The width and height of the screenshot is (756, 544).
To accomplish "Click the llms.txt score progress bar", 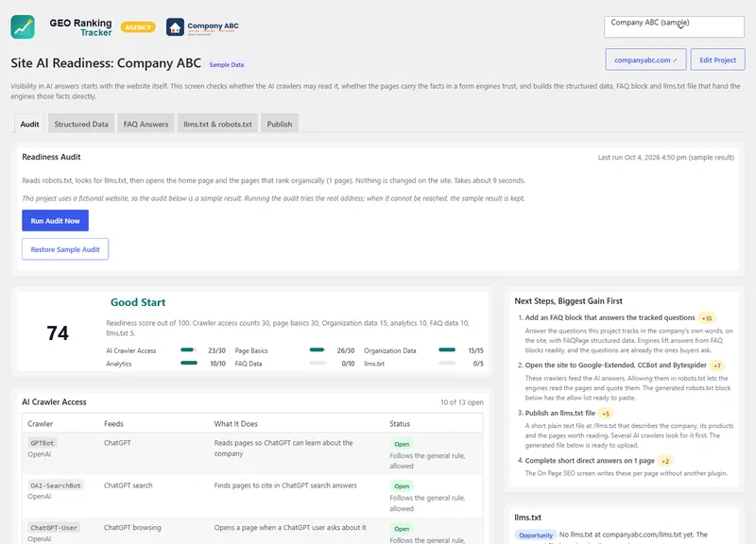I will pos(447,363).
